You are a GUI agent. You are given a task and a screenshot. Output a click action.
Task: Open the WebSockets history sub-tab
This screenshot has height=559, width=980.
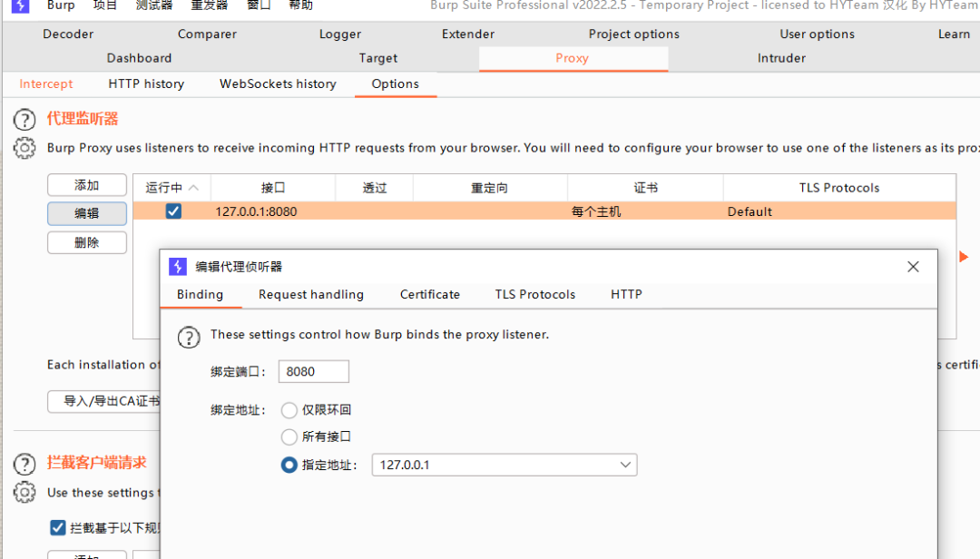pyautogui.click(x=279, y=83)
